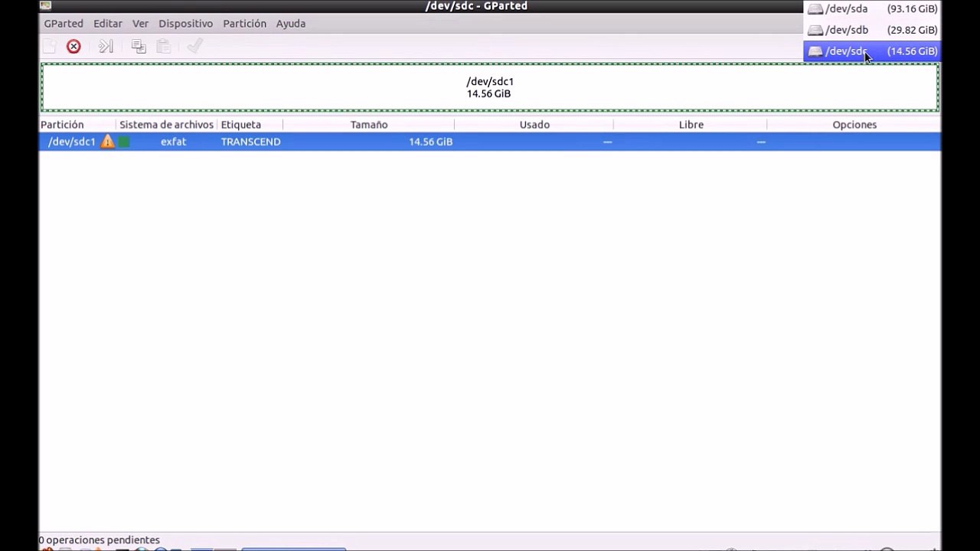Viewport: 980px width, 551px height.
Task: Open the Partición menu
Action: pos(245,24)
